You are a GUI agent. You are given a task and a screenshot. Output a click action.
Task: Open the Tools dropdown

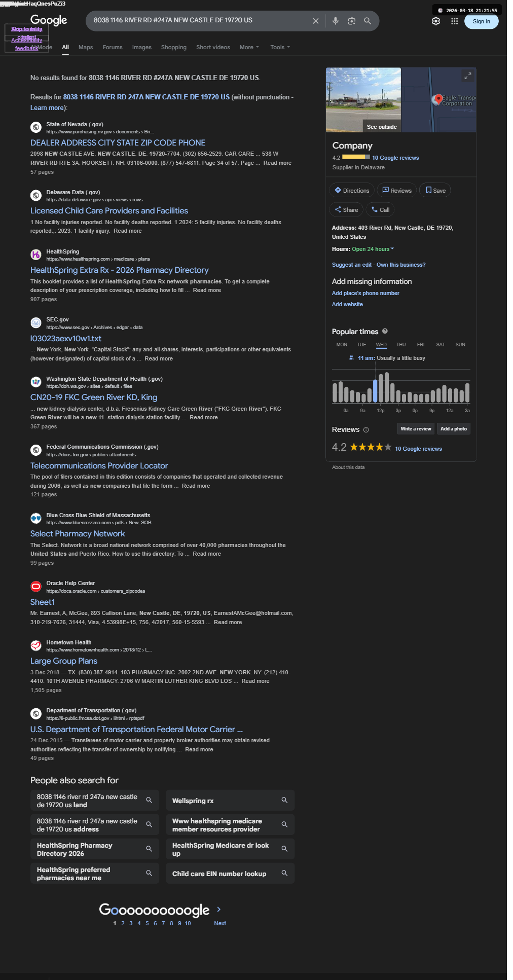click(280, 47)
